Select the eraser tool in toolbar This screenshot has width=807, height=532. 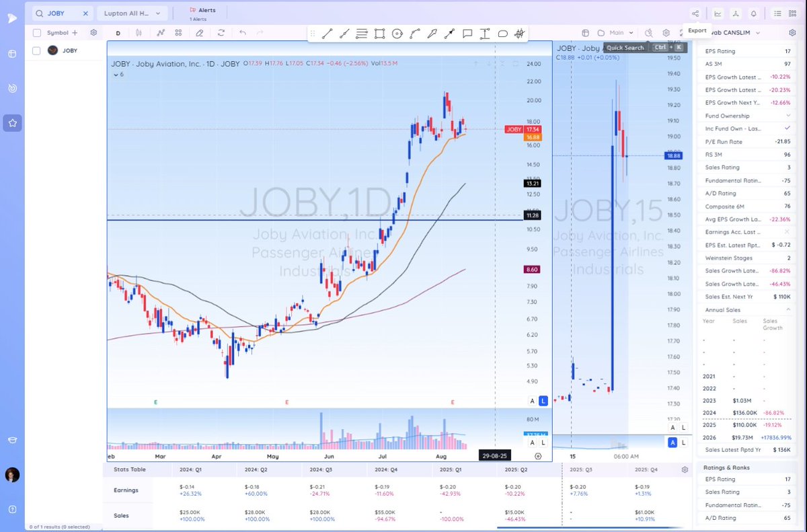[199, 32]
